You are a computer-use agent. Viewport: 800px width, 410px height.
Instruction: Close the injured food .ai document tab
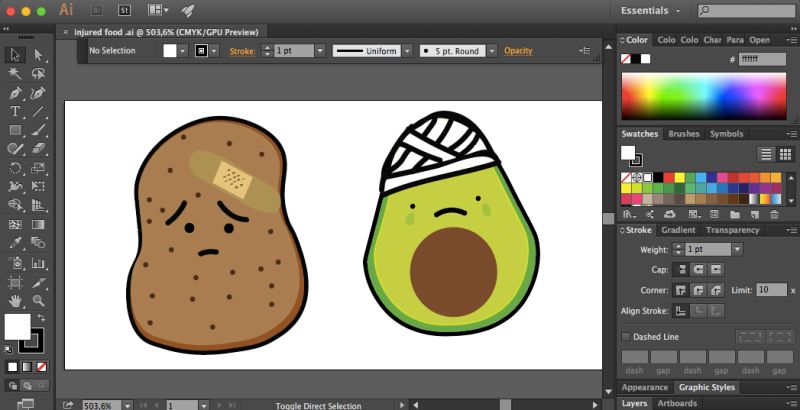point(66,32)
